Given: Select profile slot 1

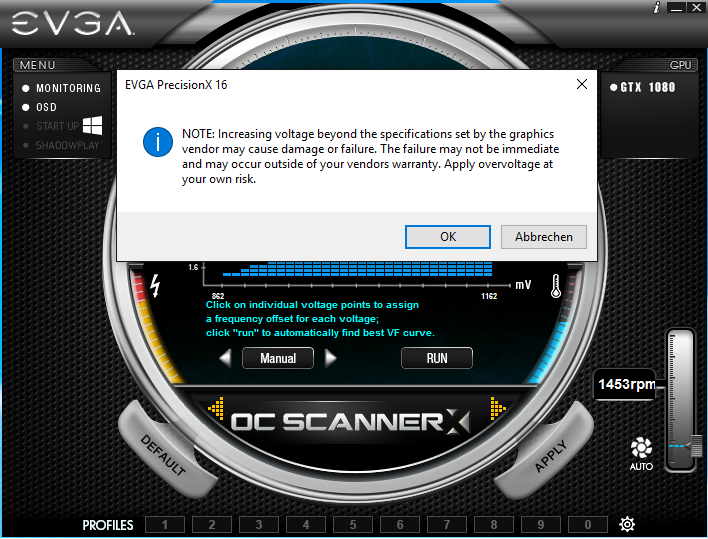Looking at the screenshot, I should tap(165, 525).
